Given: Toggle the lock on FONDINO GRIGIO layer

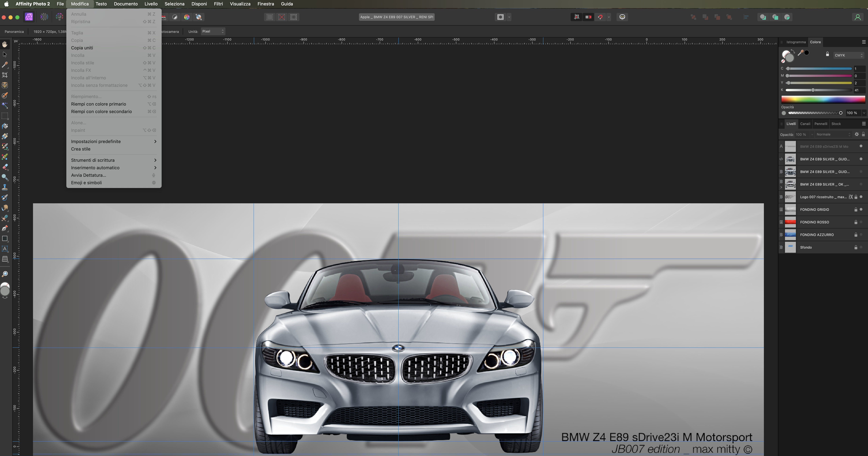Looking at the screenshot, I should click(x=856, y=209).
